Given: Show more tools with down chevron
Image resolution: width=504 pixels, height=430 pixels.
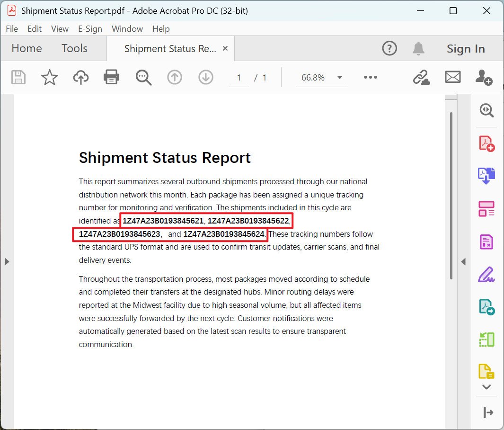Looking at the screenshot, I should (486, 387).
